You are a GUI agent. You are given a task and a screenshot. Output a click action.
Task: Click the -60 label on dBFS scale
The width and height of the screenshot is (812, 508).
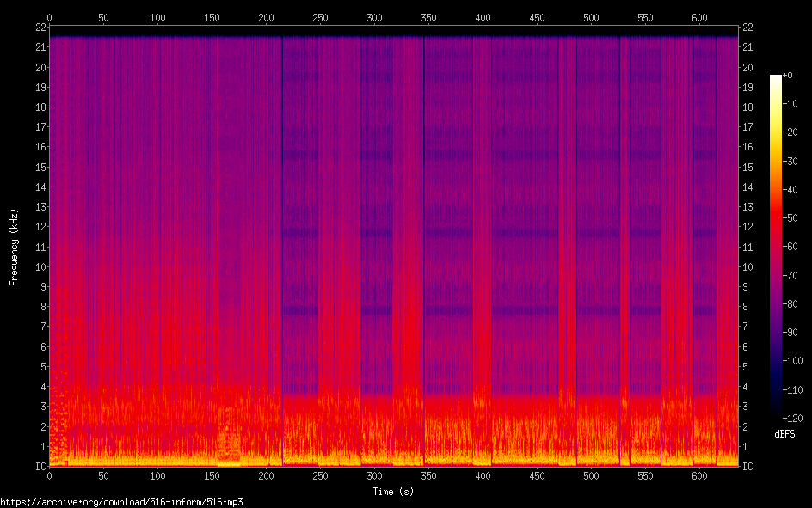tap(790, 246)
